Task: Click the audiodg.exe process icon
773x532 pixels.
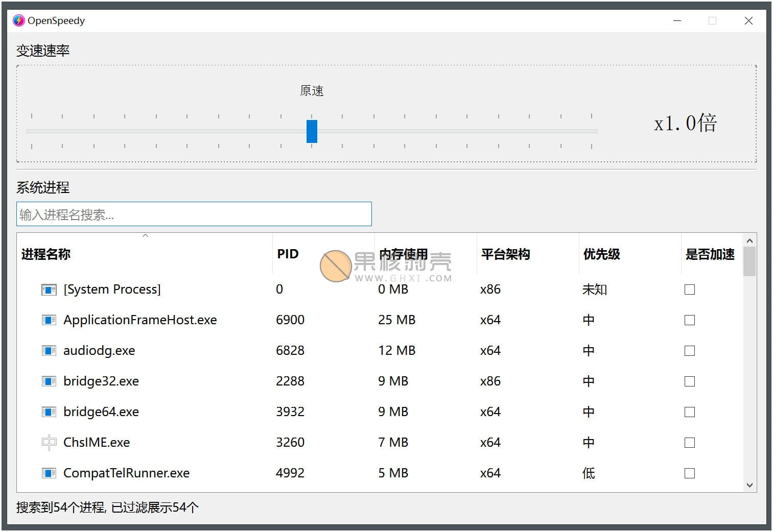Action: click(x=49, y=350)
